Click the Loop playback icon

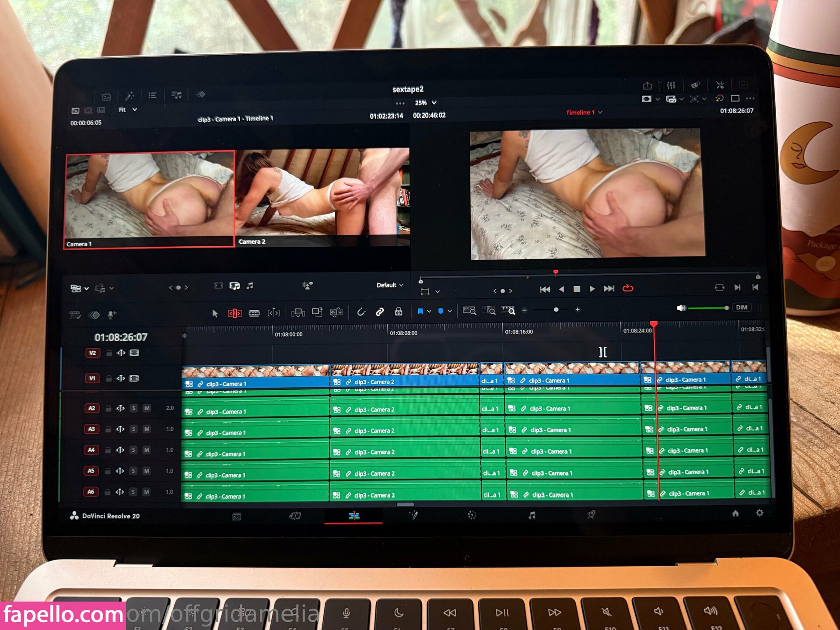[628, 288]
